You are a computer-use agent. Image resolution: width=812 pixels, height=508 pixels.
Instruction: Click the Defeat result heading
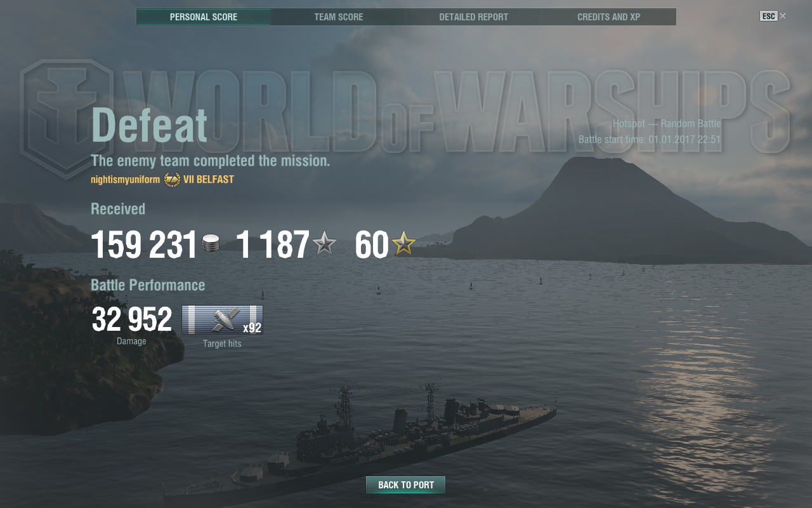(150, 124)
